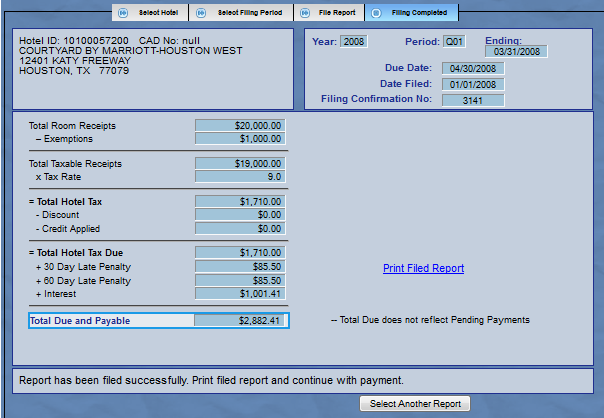Click the Total Room Receipts amount field
The height and width of the screenshot is (418, 604).
point(241,126)
